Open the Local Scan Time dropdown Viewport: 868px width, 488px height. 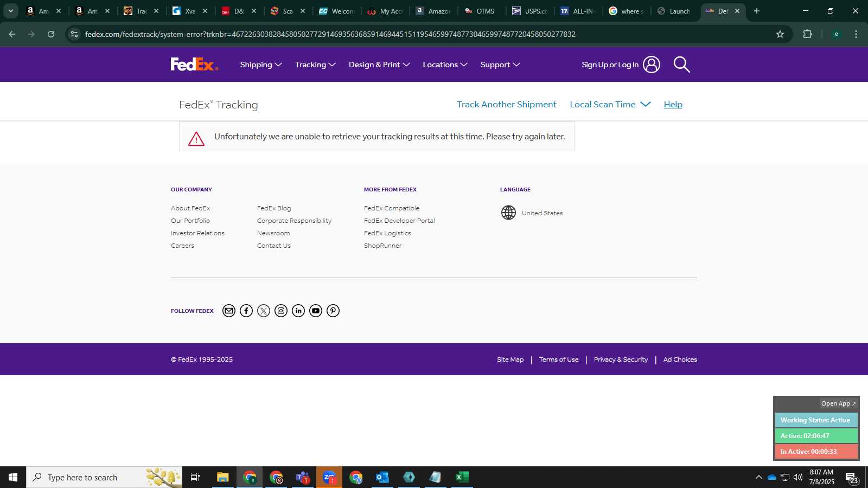click(x=610, y=104)
